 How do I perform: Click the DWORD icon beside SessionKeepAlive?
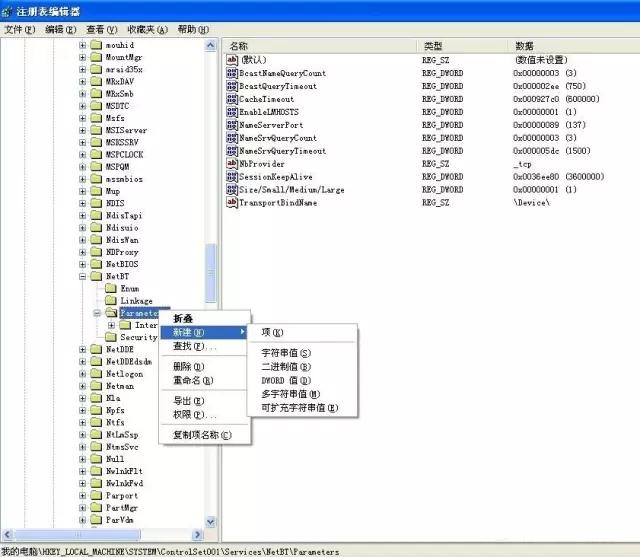[232, 177]
